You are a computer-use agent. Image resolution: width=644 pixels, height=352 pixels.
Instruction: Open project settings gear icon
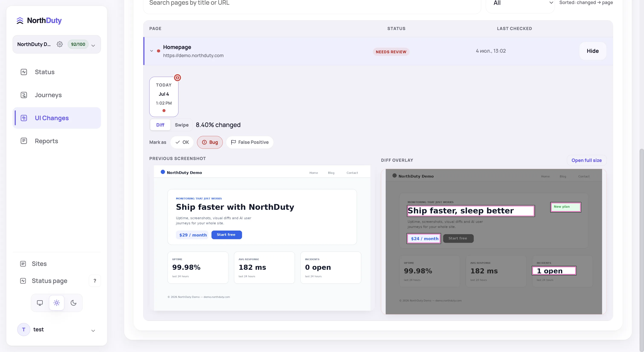click(x=59, y=44)
